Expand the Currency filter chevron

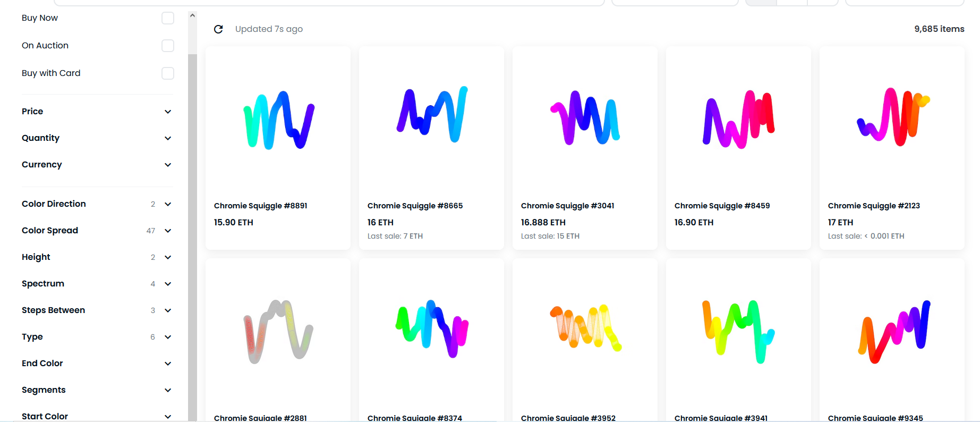[168, 165]
